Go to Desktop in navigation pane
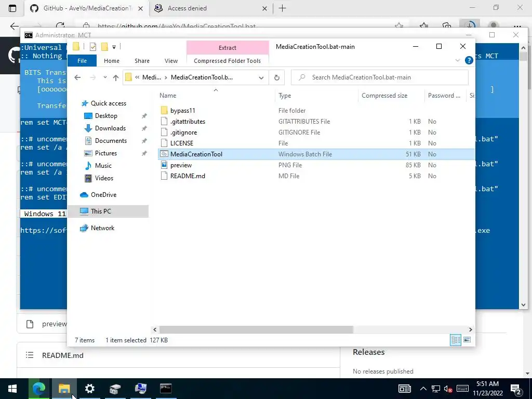The width and height of the screenshot is (532, 399). (106, 116)
